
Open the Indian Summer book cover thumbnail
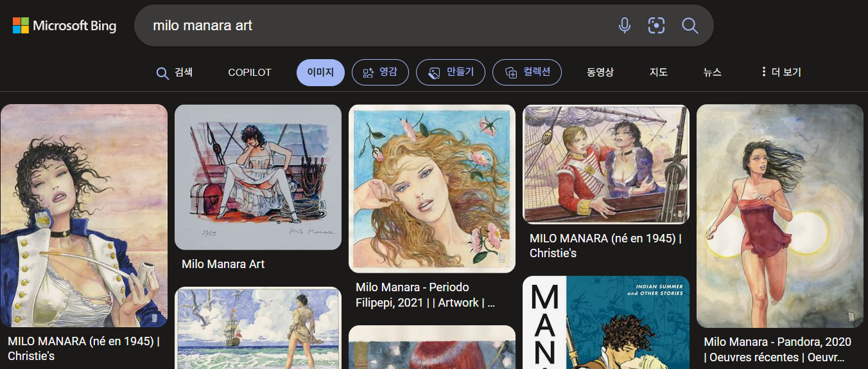tap(606, 323)
